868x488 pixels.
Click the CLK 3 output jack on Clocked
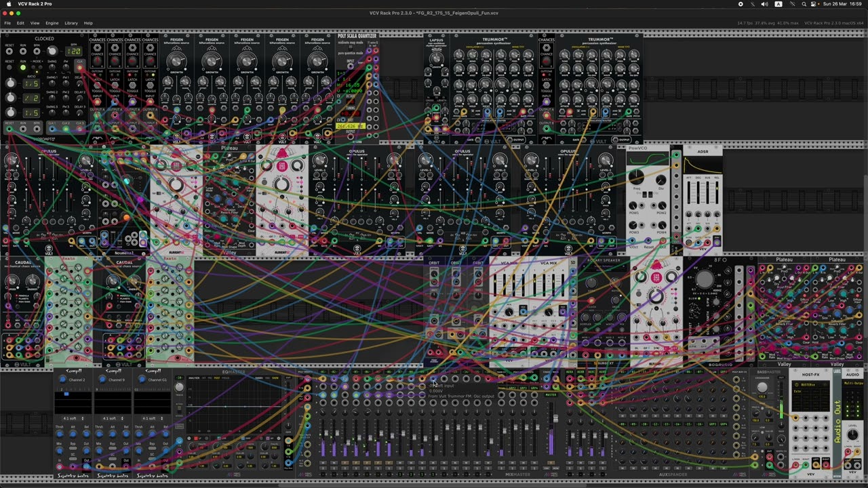pos(80,129)
